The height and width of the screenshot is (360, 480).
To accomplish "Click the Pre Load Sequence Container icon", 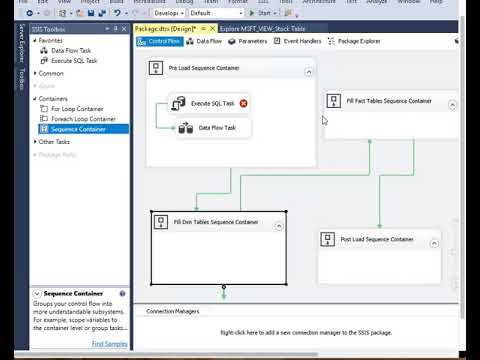I will [156, 68].
